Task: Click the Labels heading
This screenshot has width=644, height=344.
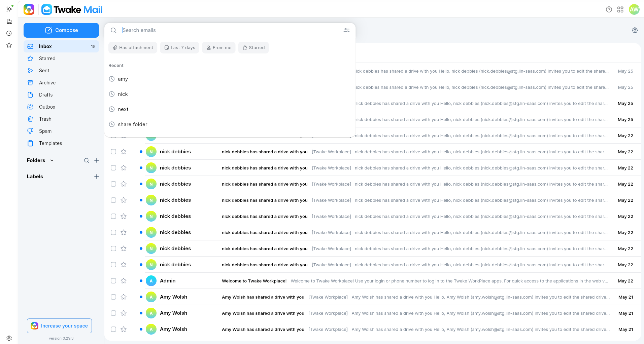Action: click(x=35, y=177)
